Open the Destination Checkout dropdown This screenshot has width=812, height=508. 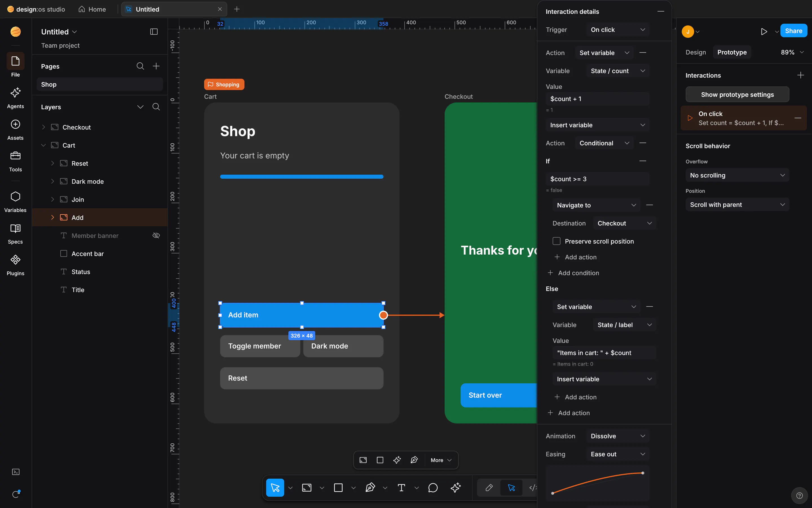(x=624, y=224)
